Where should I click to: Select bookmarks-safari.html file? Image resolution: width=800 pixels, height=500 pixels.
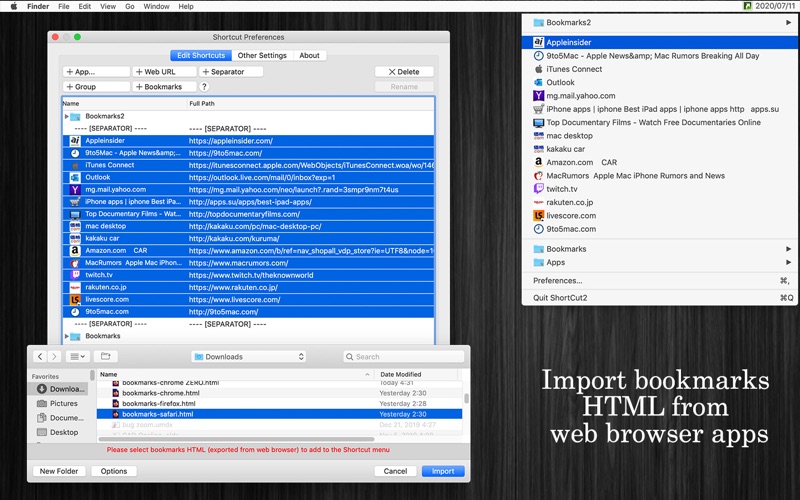[x=279, y=414]
